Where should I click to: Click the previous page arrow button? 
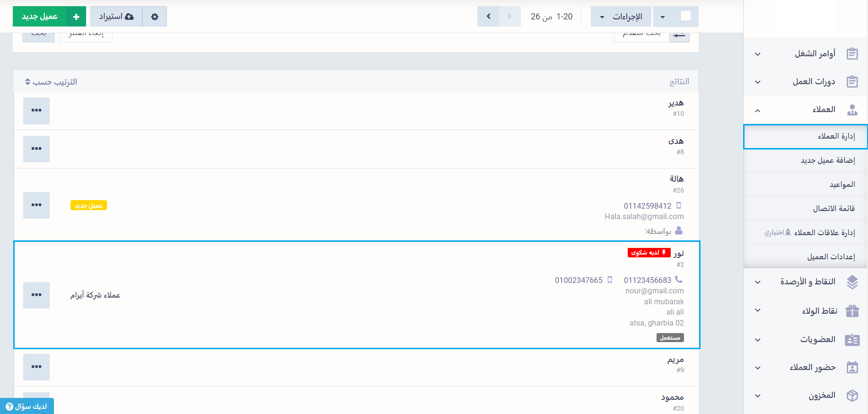click(489, 17)
